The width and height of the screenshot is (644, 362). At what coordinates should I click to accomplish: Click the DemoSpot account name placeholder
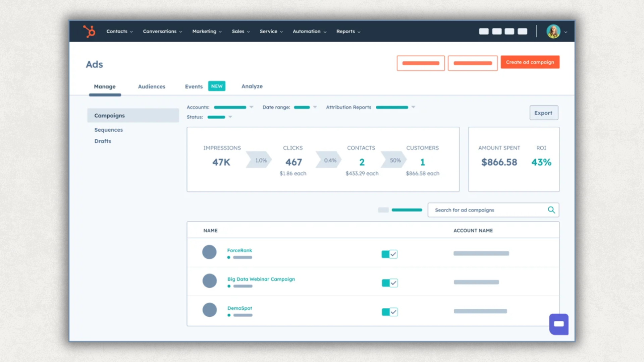tap(480, 311)
